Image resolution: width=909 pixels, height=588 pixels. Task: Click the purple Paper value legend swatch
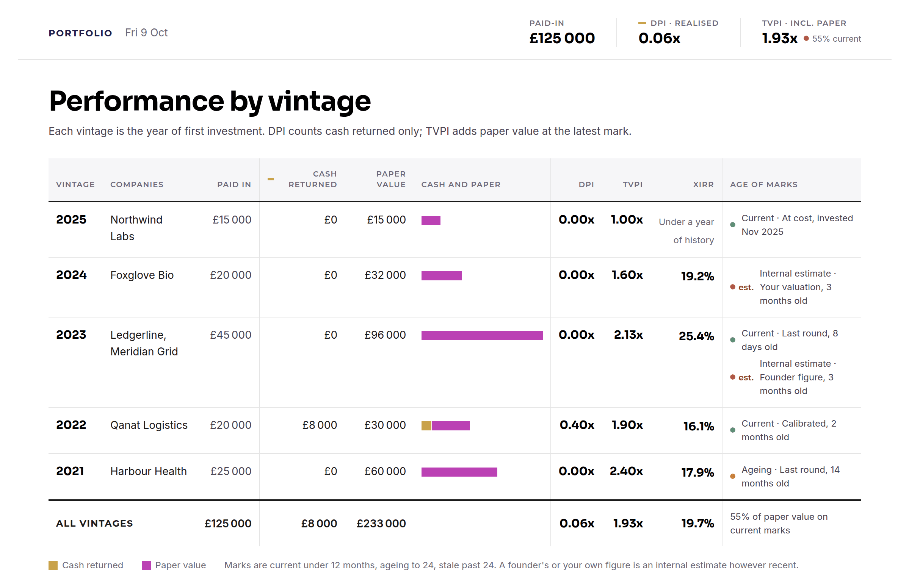(x=146, y=565)
